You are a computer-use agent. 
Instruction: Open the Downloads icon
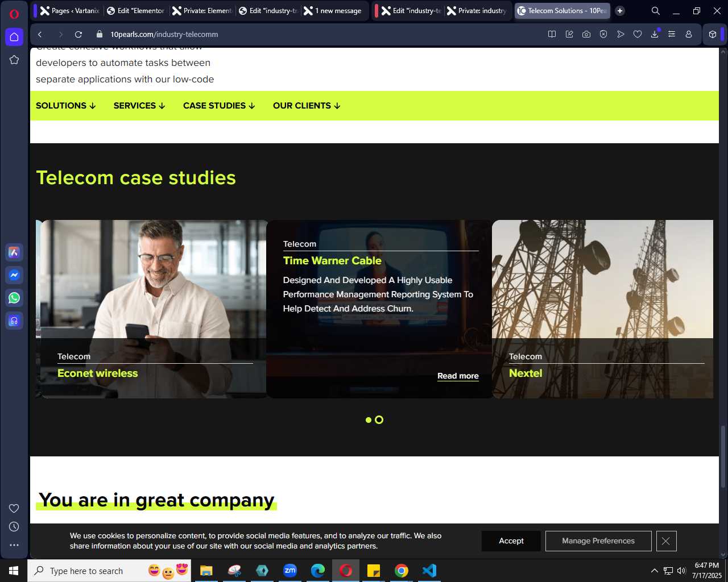click(x=655, y=34)
